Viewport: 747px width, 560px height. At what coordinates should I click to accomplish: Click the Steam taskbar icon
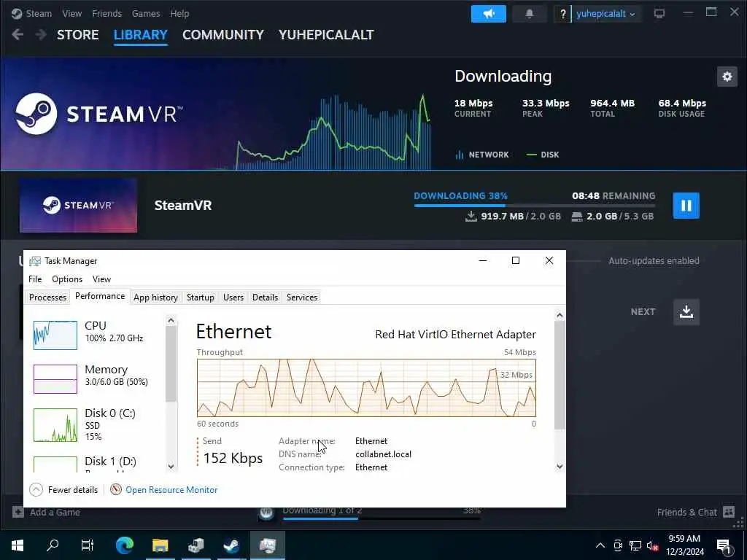[x=231, y=545]
